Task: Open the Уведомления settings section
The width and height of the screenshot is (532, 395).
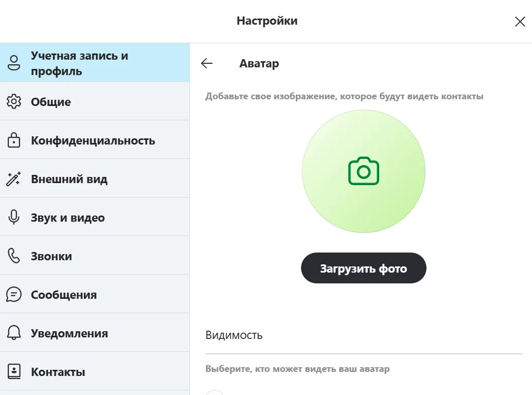Action: click(x=95, y=333)
